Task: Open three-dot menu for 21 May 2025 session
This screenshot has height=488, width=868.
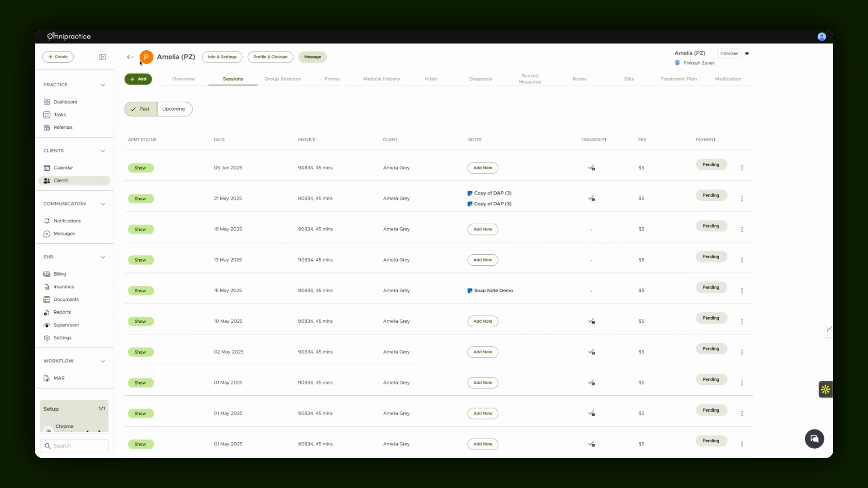Action: (742, 198)
